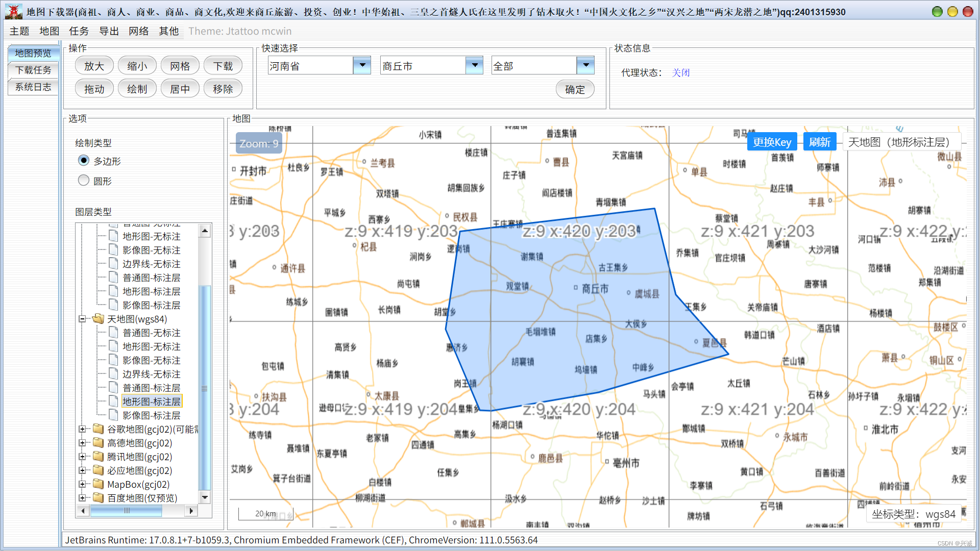Viewport: 980px width, 551px height.
Task: Click document icon beside 影像图-标注层 under 天地图
Action: 114,415
